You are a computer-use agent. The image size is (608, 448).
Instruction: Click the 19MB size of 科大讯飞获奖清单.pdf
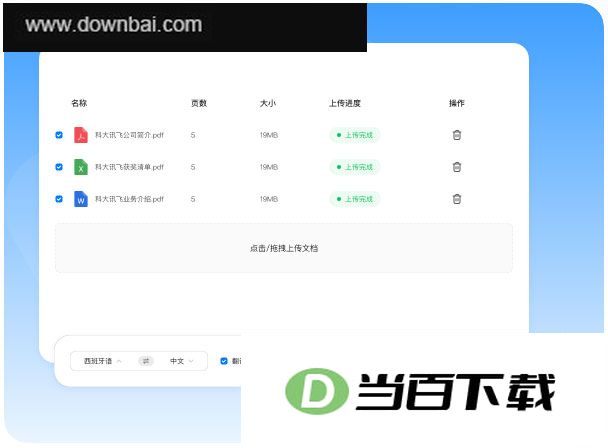(269, 167)
